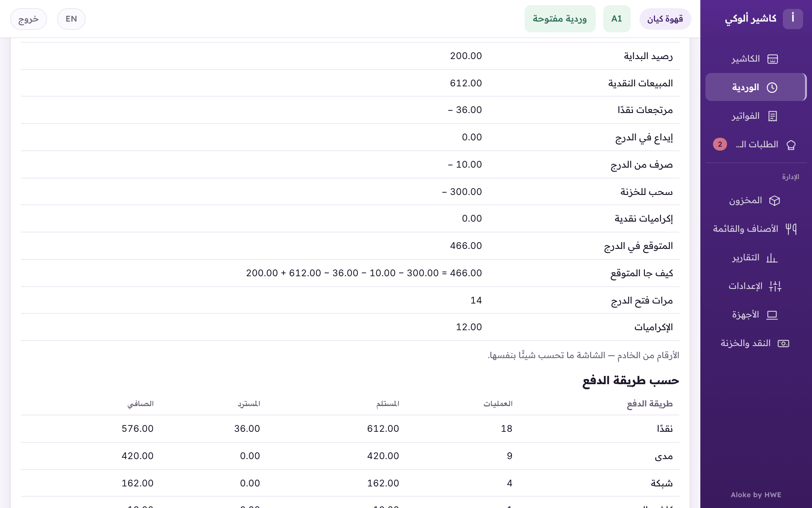Click the fork and knife menu icon

(x=791, y=229)
